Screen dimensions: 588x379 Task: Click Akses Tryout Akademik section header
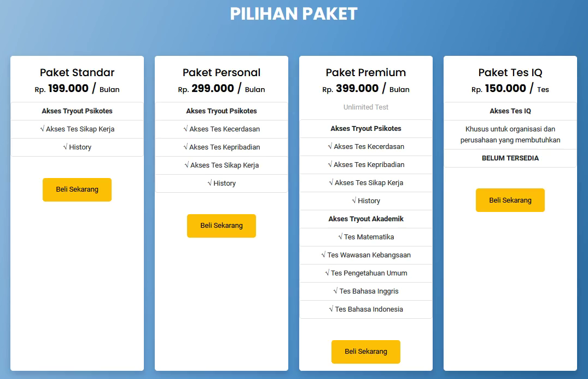[366, 219]
